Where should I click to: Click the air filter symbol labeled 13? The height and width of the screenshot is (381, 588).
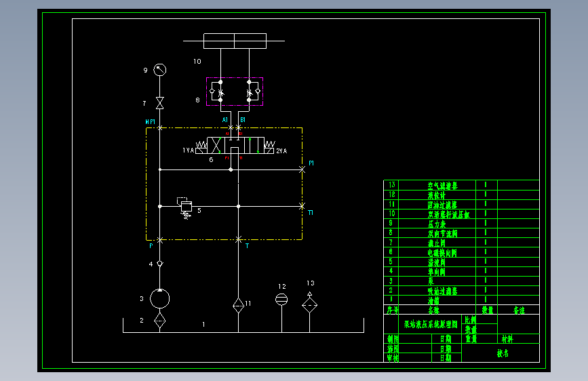(x=310, y=303)
